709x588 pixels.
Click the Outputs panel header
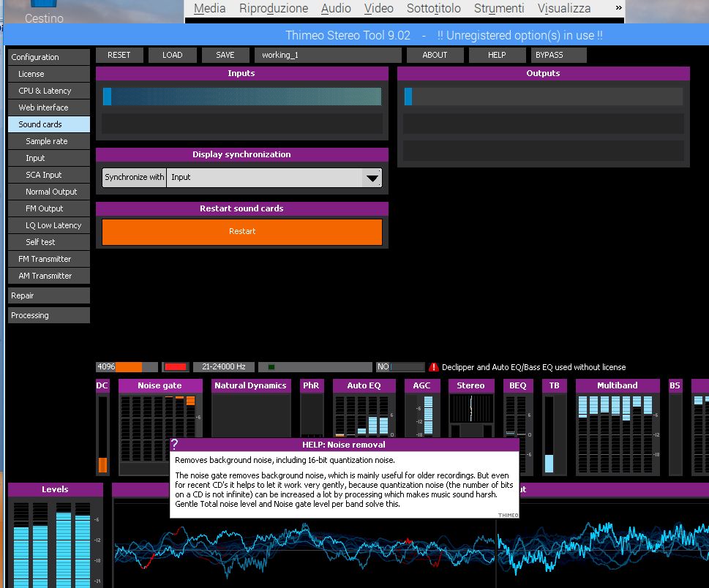tap(543, 73)
